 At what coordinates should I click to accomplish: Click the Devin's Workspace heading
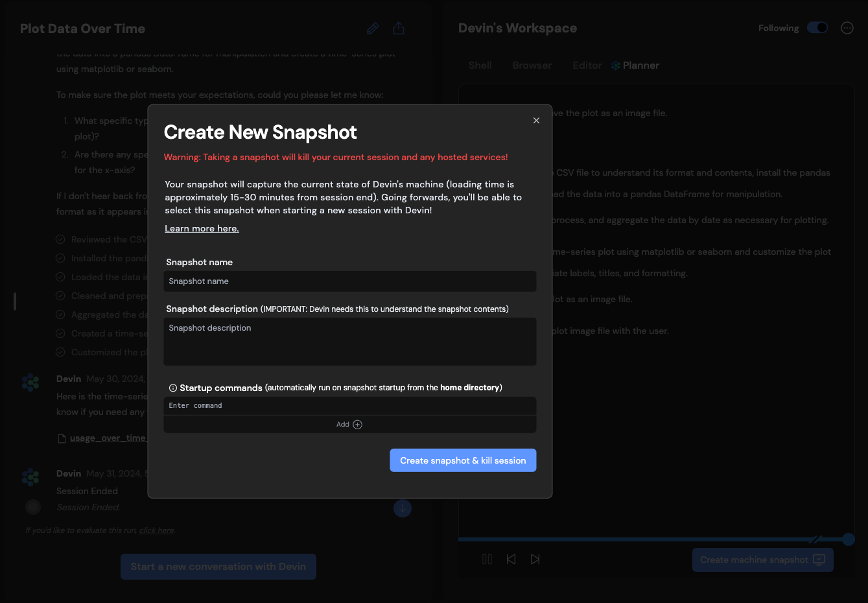point(517,29)
